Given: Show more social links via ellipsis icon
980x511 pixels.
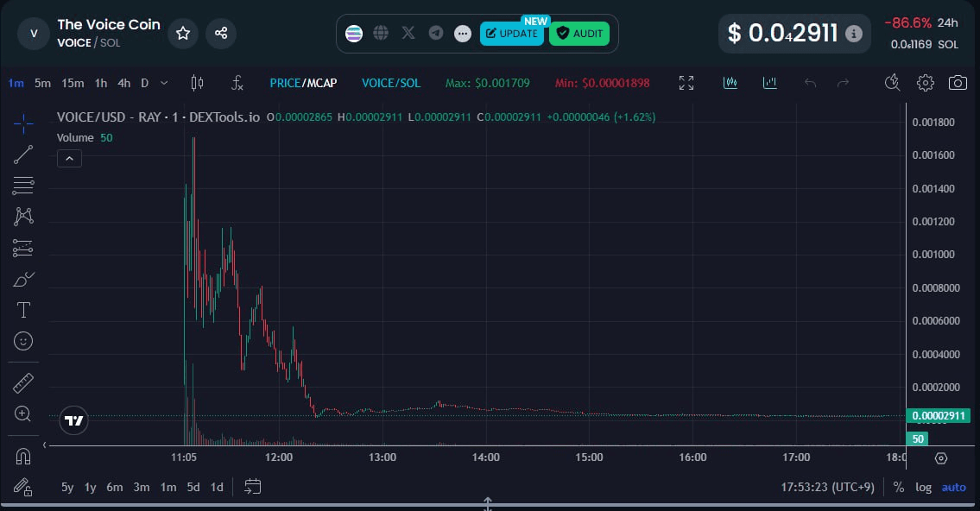Looking at the screenshot, I should pos(463,33).
